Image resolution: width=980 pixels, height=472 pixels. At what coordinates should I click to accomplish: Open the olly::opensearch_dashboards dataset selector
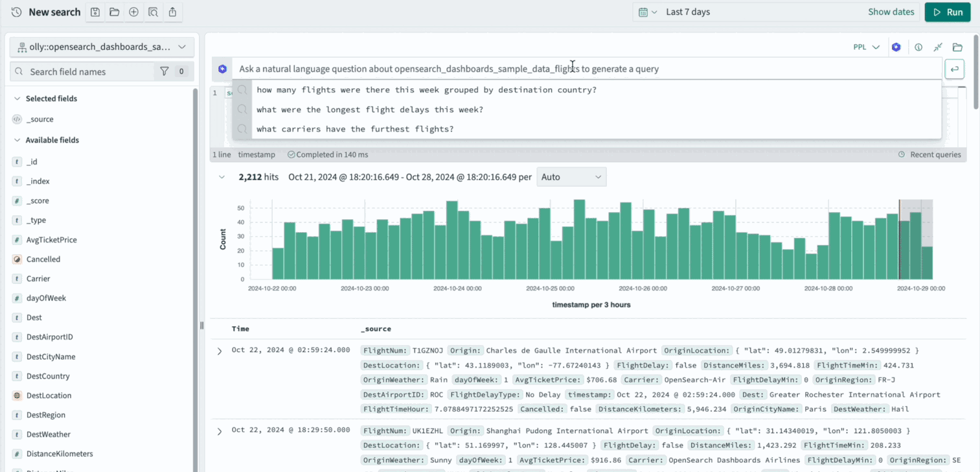point(102,47)
